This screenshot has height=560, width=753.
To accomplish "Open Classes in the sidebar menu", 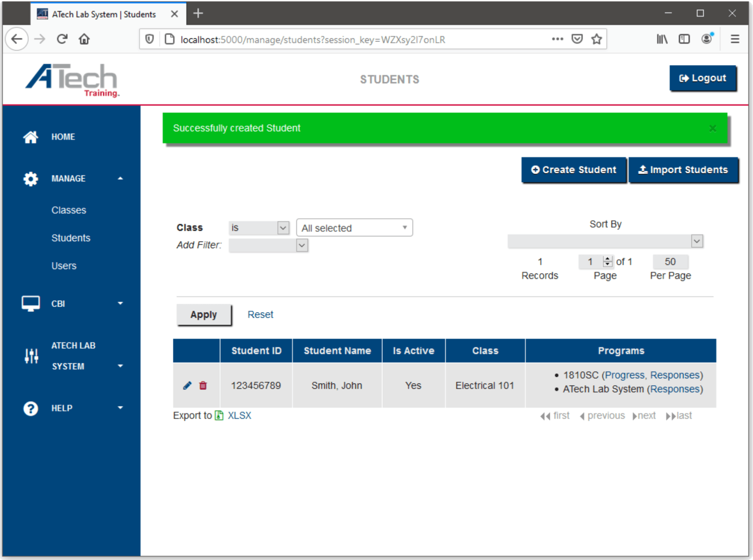I will click(69, 210).
